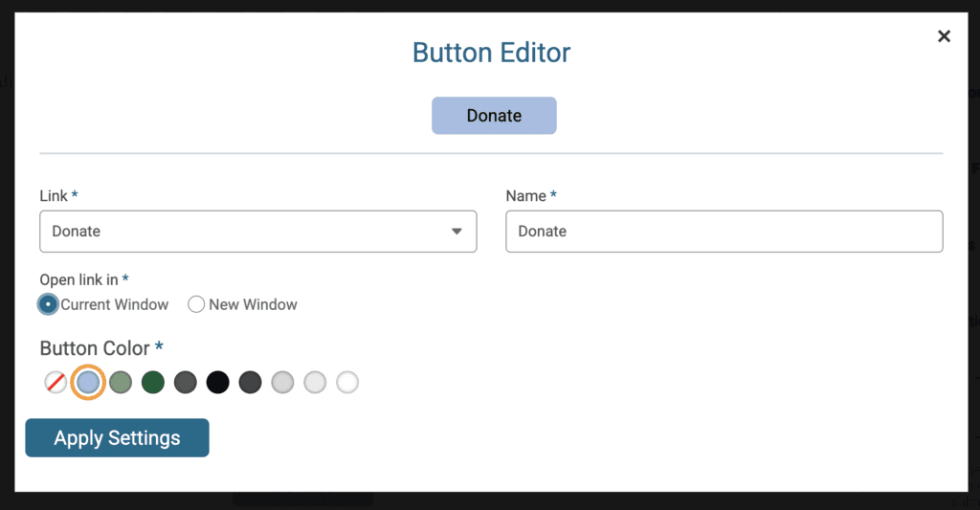Choose the pale gray swatch next to white
The width and height of the screenshot is (980, 510).
(x=315, y=382)
